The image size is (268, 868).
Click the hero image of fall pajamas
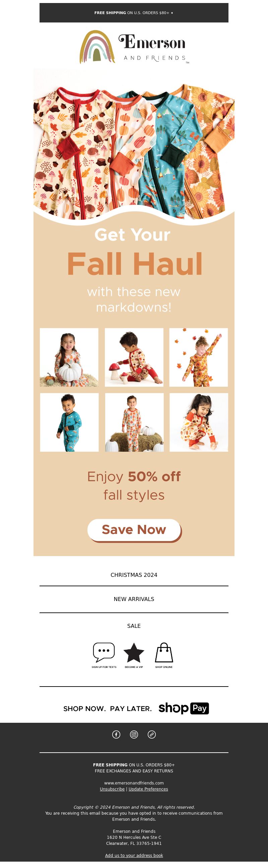point(134,145)
